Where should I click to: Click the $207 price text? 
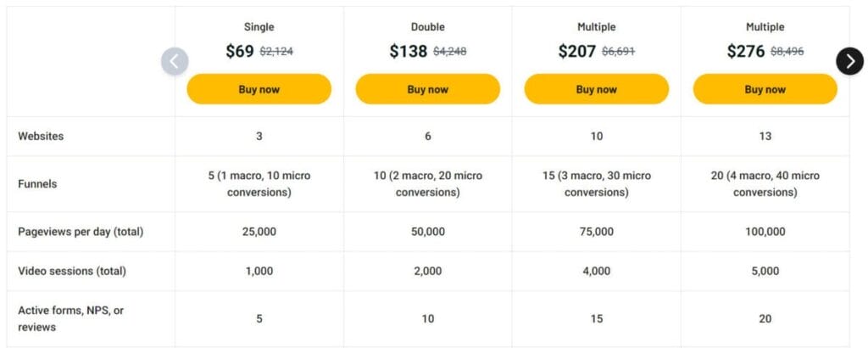click(576, 52)
